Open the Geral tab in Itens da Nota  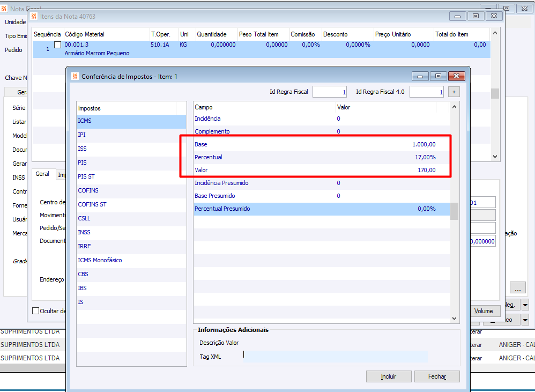(42, 174)
